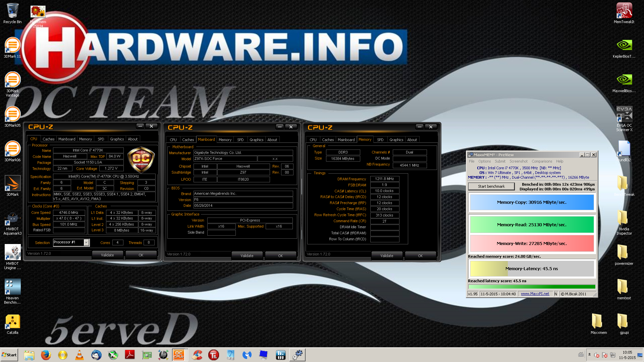
Task: Switch to Caches tab in left CPU-Z window
Action: 48,139
